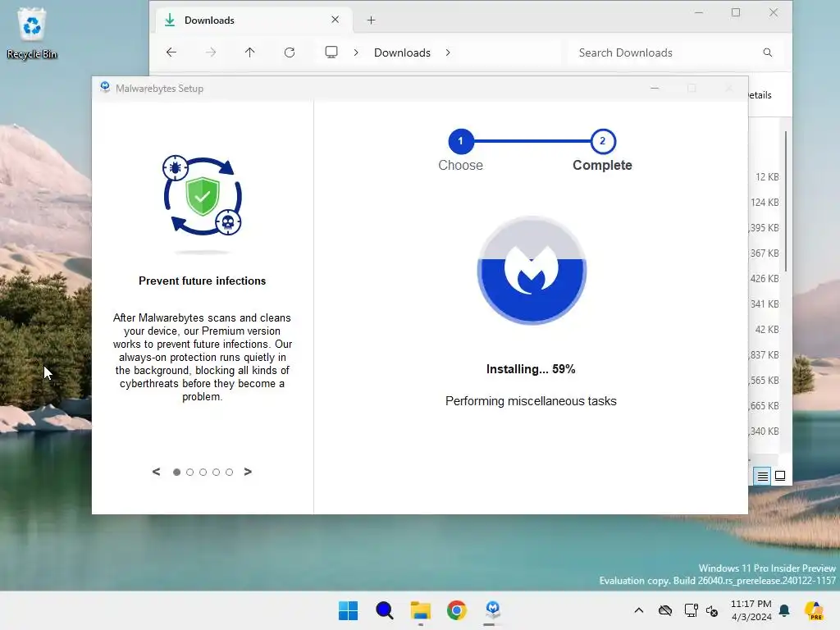Expand the chevron before Downloads in address bar
Viewport: 840px width, 630px height.
pos(356,52)
